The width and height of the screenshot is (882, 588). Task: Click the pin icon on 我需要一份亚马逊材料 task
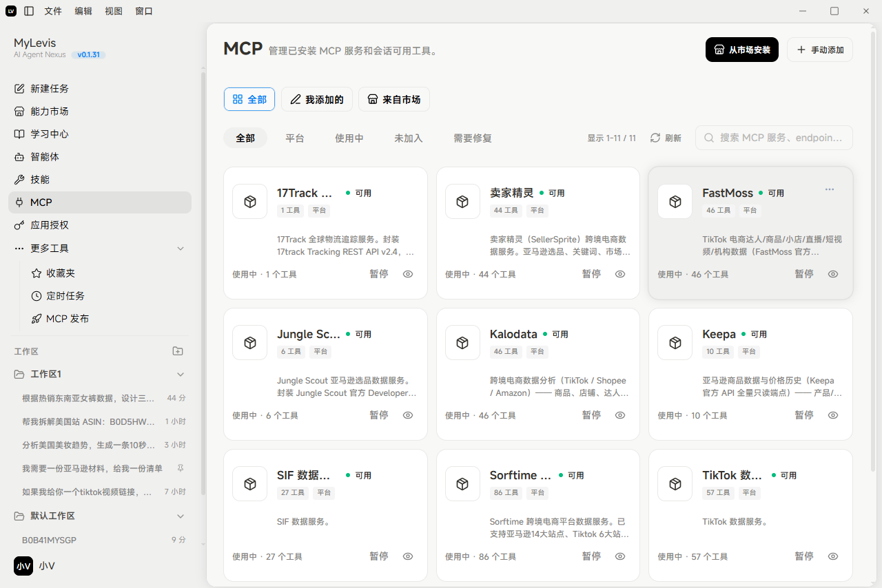pos(181,468)
